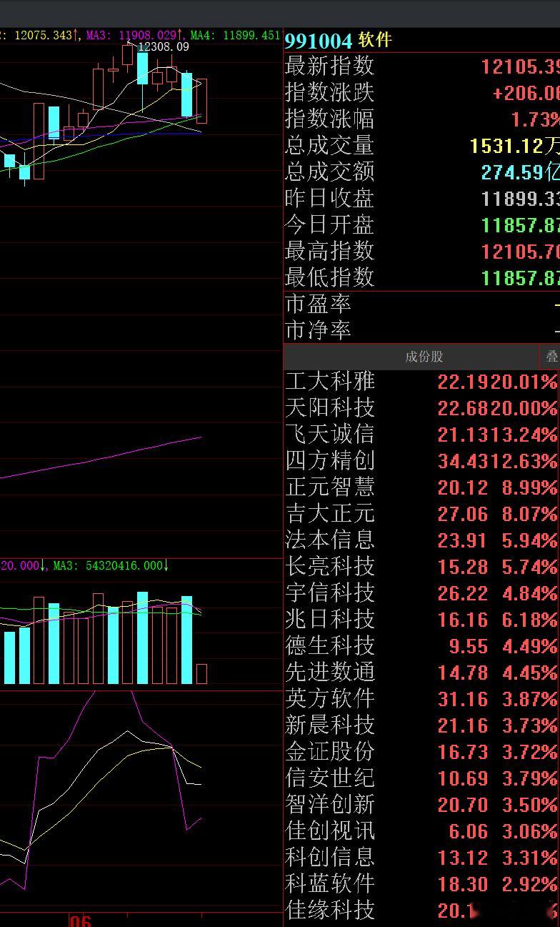
Task: Click 吉大正元 in constituent list
Action: 421,514
